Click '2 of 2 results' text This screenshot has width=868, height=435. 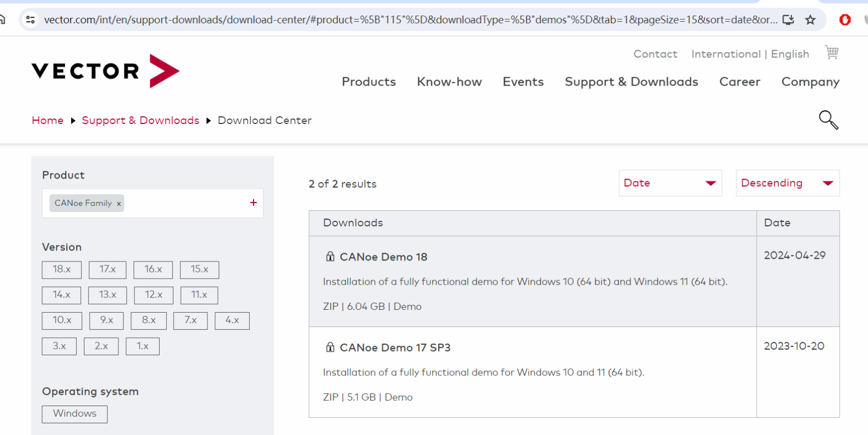click(343, 184)
